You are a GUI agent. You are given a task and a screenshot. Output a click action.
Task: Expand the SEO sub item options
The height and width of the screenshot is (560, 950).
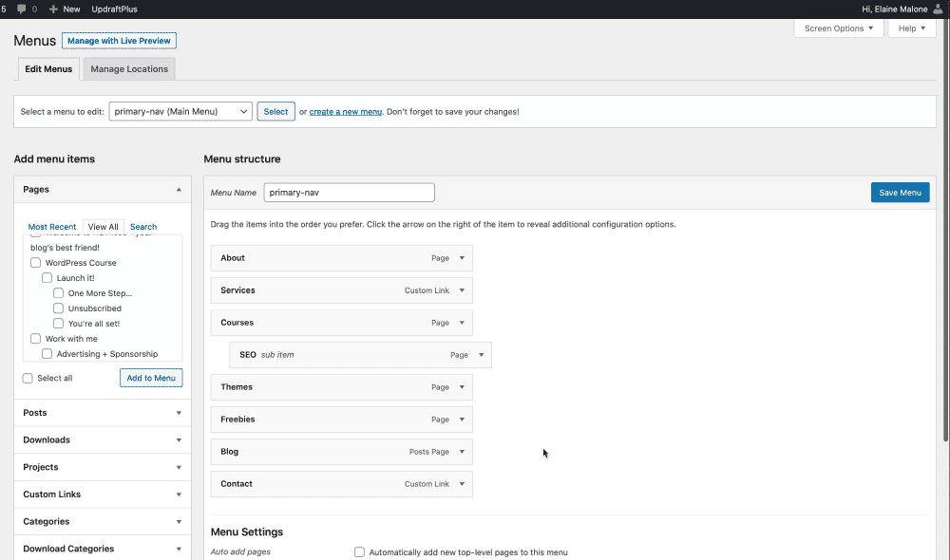[481, 355]
